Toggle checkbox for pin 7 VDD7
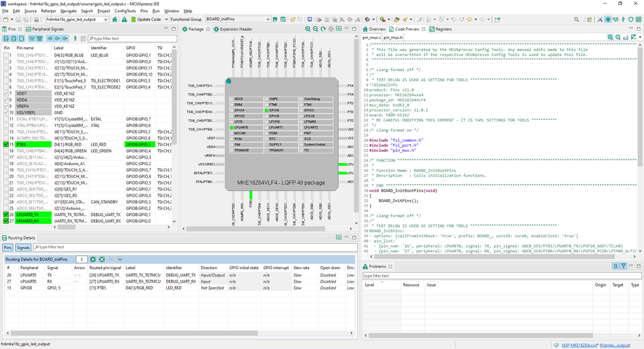The height and width of the screenshot is (349, 644). pos(6,94)
